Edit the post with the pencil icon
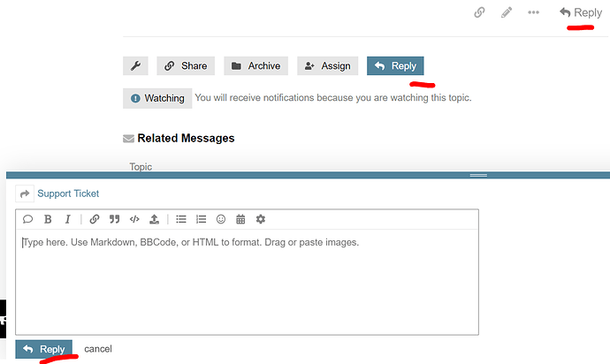This screenshot has width=610, height=364. (507, 12)
